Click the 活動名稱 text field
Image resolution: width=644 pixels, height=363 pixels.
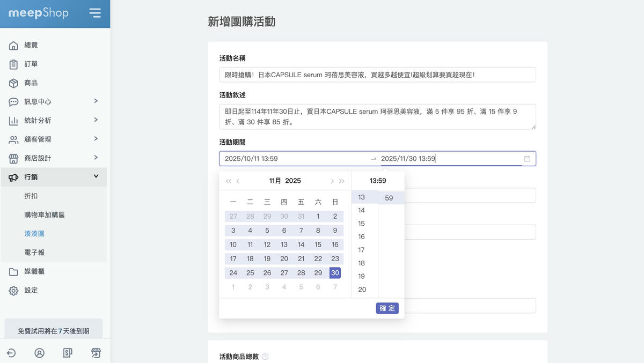(377, 75)
